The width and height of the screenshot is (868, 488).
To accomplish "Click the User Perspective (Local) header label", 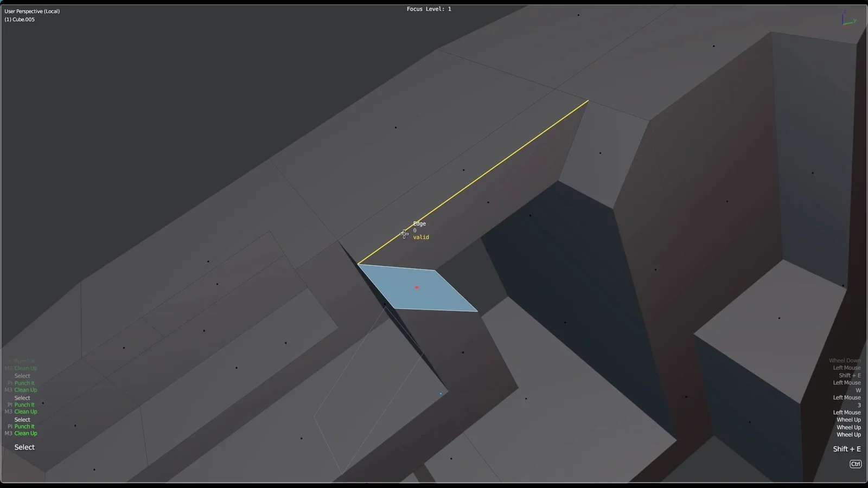I will point(33,11).
